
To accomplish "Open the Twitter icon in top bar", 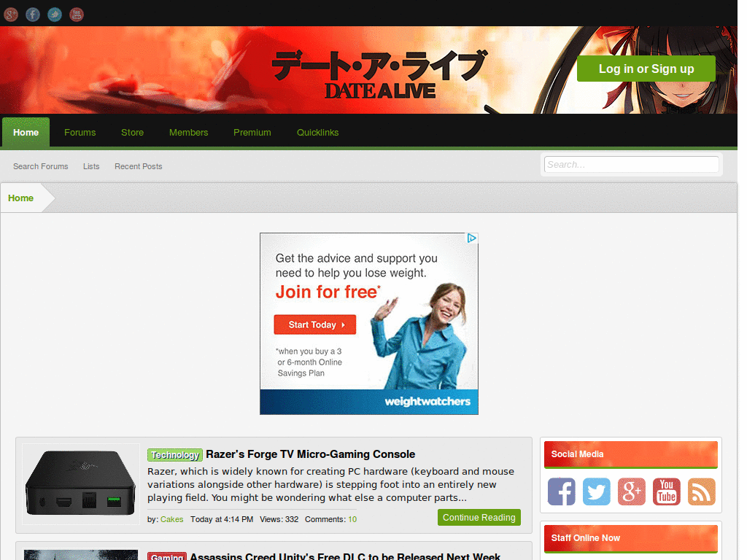I will point(55,15).
